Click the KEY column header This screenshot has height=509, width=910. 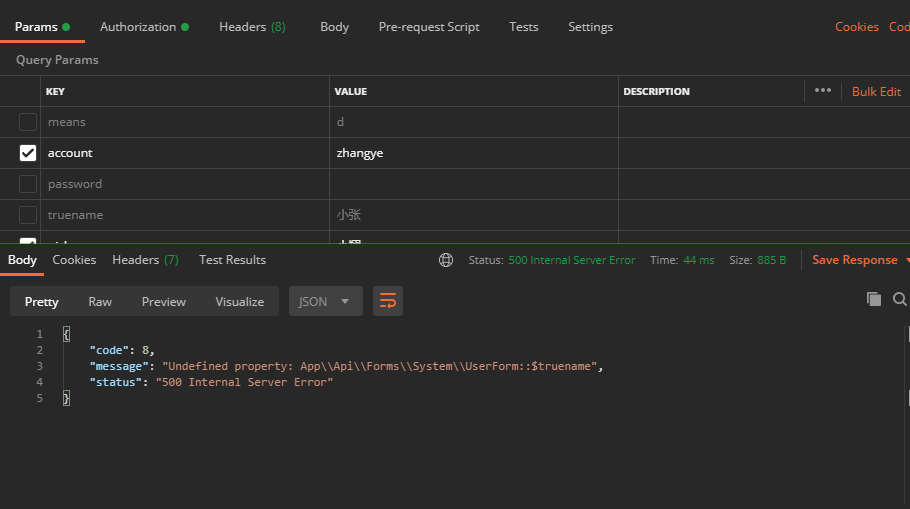tap(55, 91)
